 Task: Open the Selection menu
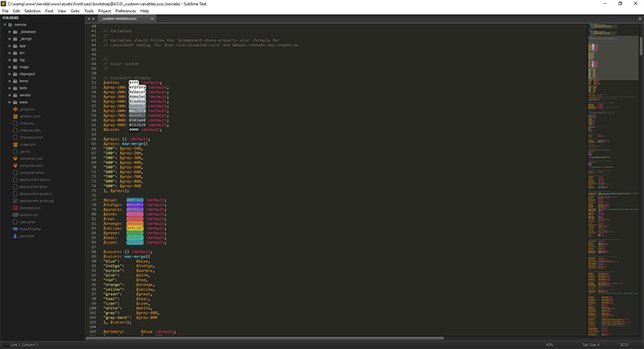point(32,11)
